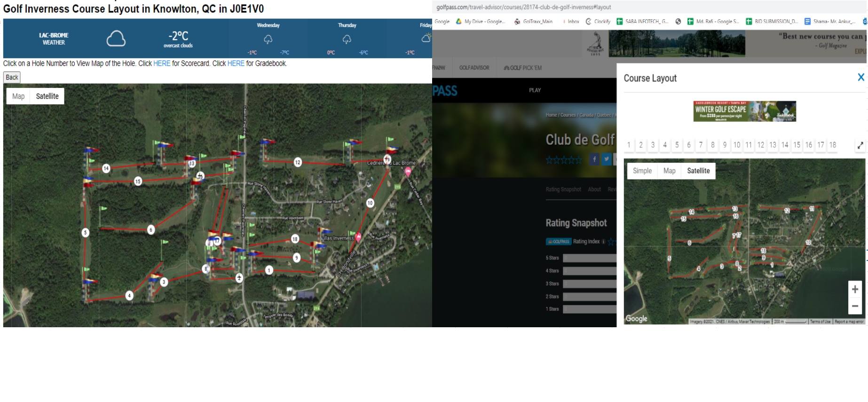This screenshot has height=402, width=868.
Task: Show hole 12 in Course Layout dialog
Action: 761,145
